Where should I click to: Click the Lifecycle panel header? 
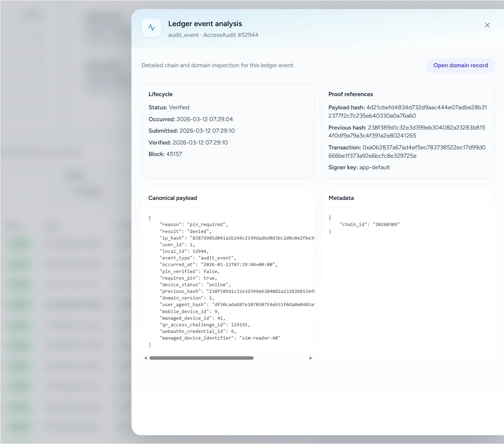[x=161, y=94]
